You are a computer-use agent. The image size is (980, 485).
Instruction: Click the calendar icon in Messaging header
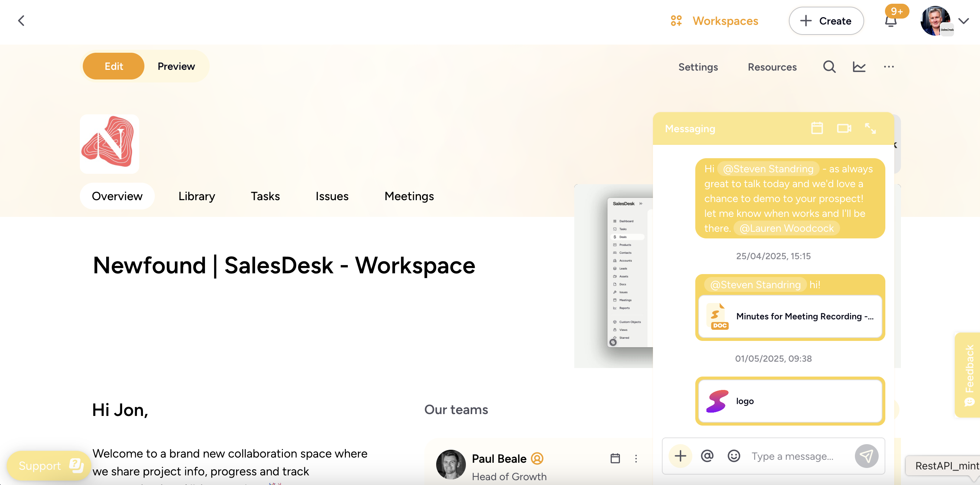[817, 128]
